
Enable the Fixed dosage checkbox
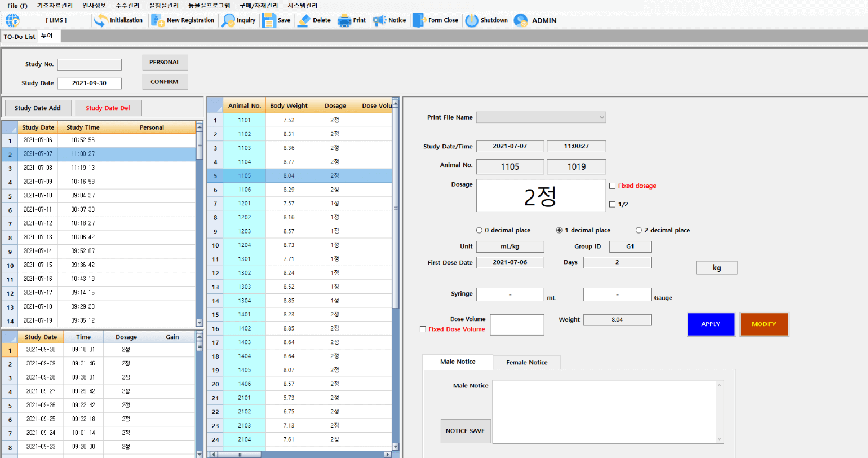612,186
